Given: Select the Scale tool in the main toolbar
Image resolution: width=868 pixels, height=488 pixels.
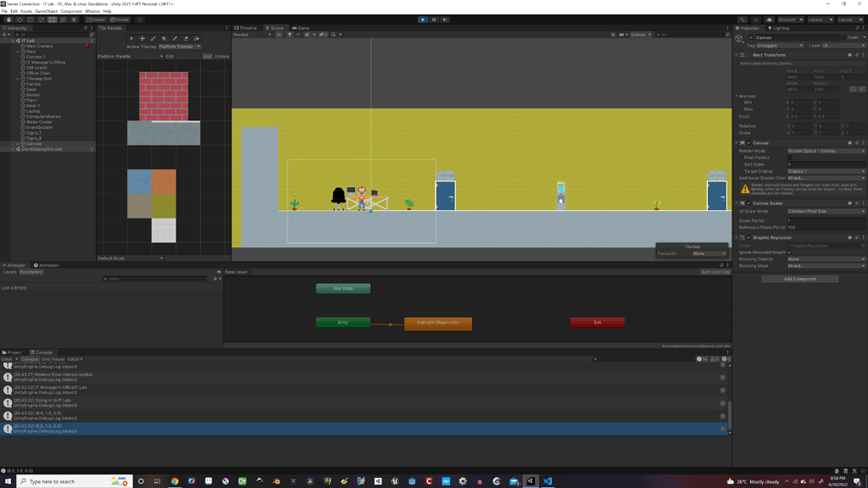Looking at the screenshot, I should pos(42,19).
